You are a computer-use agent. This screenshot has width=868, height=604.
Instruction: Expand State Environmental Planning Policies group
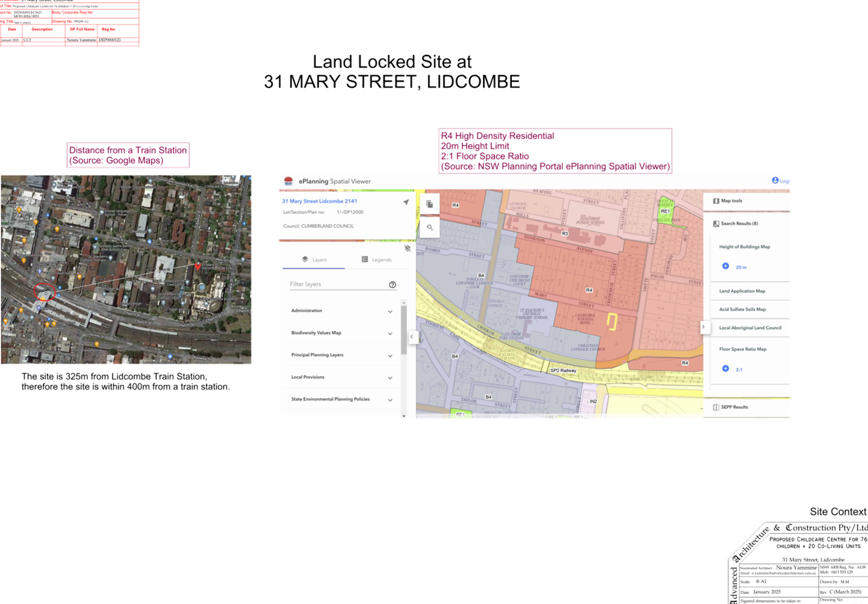tap(390, 400)
